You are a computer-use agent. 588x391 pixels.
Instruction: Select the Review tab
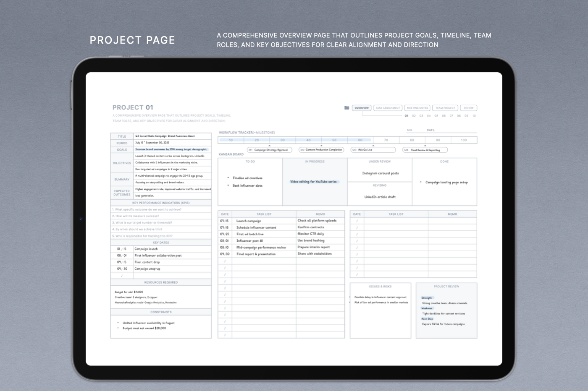[468, 108]
